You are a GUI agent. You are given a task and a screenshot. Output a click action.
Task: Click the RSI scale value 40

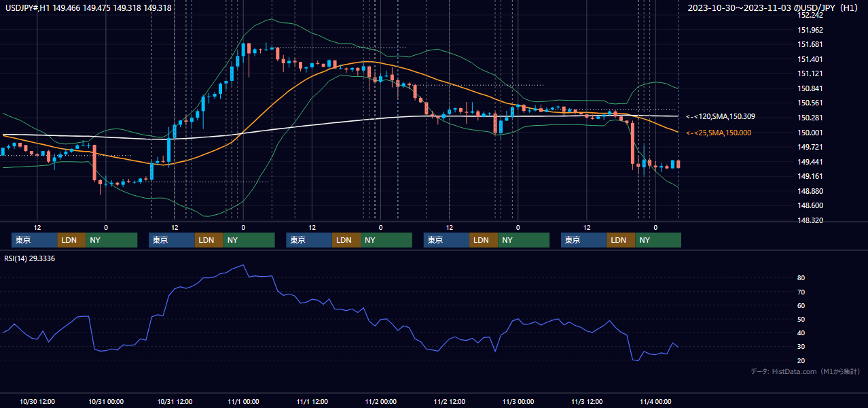point(801,333)
